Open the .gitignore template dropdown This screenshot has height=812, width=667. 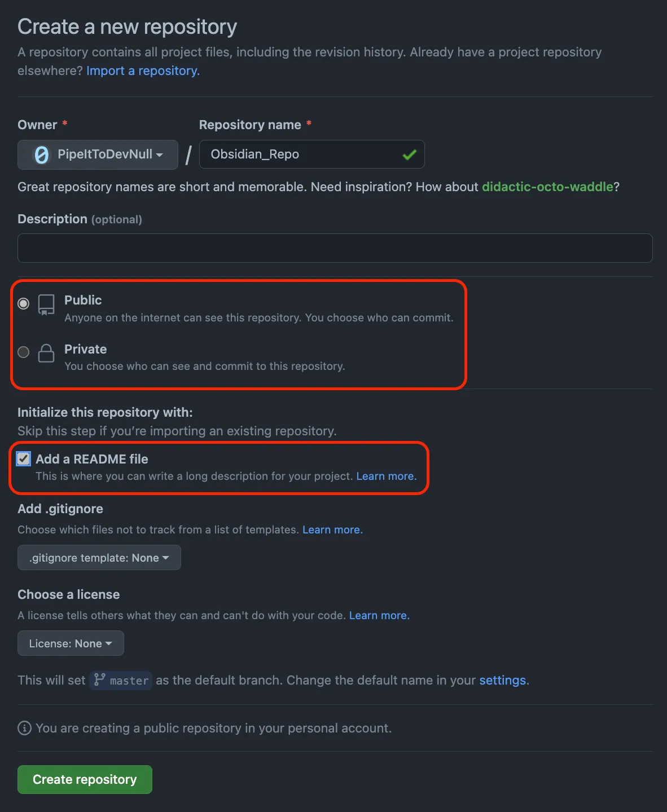(99, 557)
